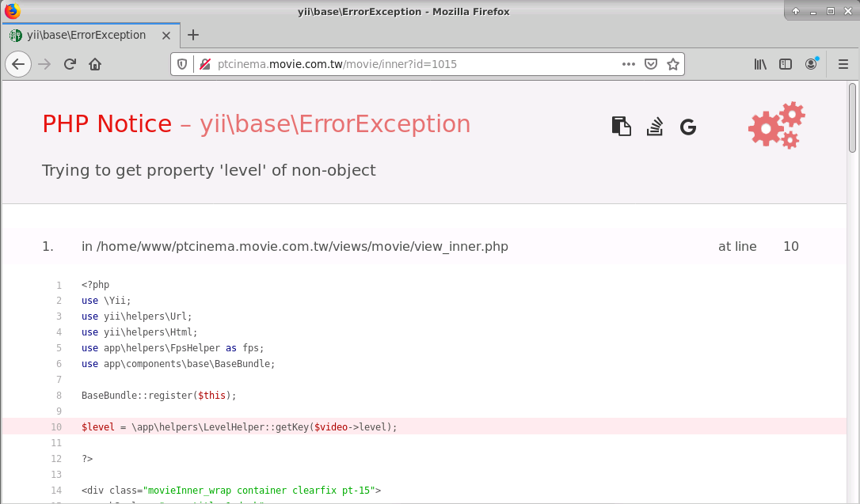Click the 'at line 10' label

[759, 247]
